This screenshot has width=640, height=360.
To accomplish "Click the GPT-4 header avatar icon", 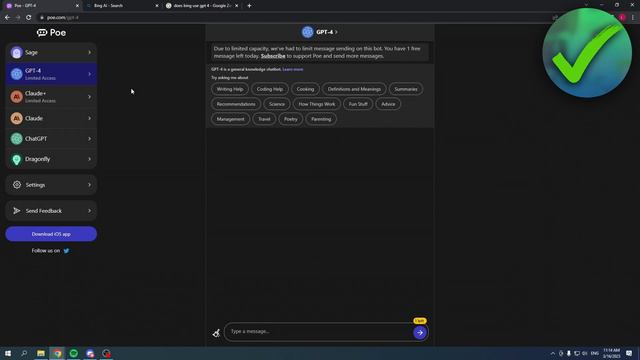I will 307,32.
